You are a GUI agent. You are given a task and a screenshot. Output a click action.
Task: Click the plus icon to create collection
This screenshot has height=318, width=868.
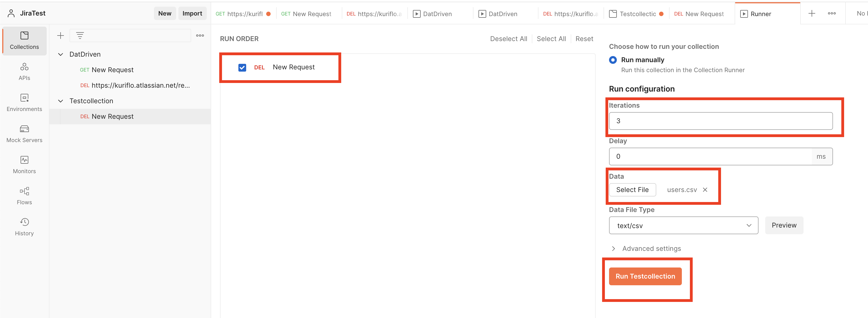point(61,35)
